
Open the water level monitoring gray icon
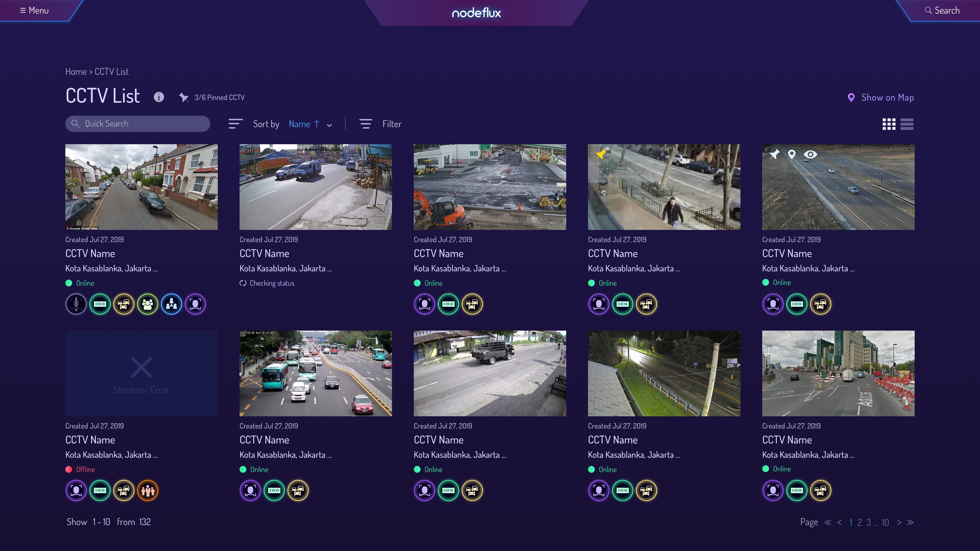[76, 304]
